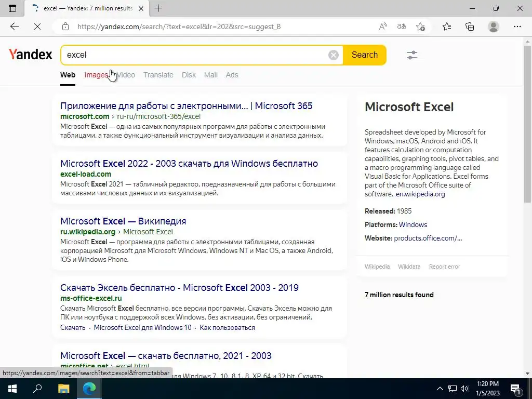Screen dimensions: 532x399
Task: Open the products.office.com website link
Action: tap(428, 238)
